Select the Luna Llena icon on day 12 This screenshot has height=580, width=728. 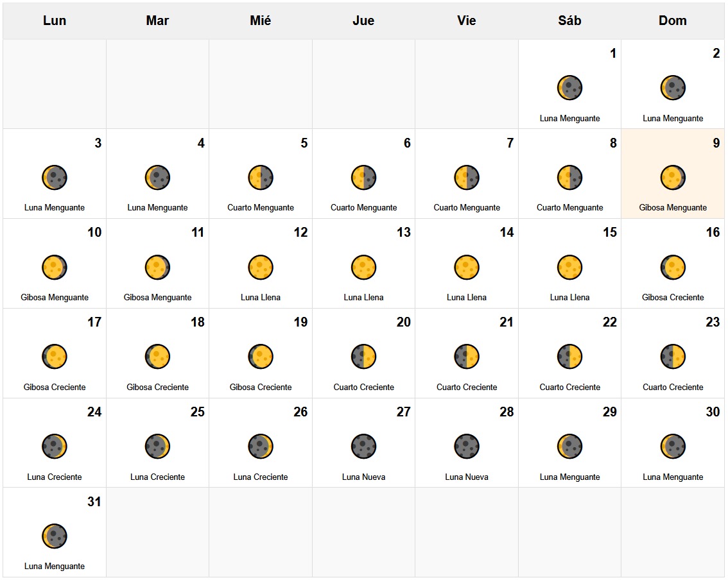click(260, 268)
